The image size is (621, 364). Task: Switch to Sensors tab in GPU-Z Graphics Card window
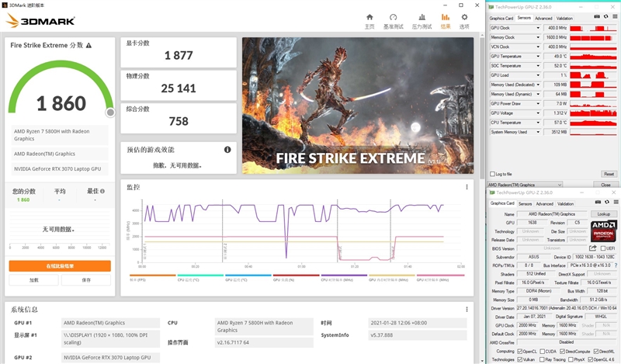tap(526, 203)
